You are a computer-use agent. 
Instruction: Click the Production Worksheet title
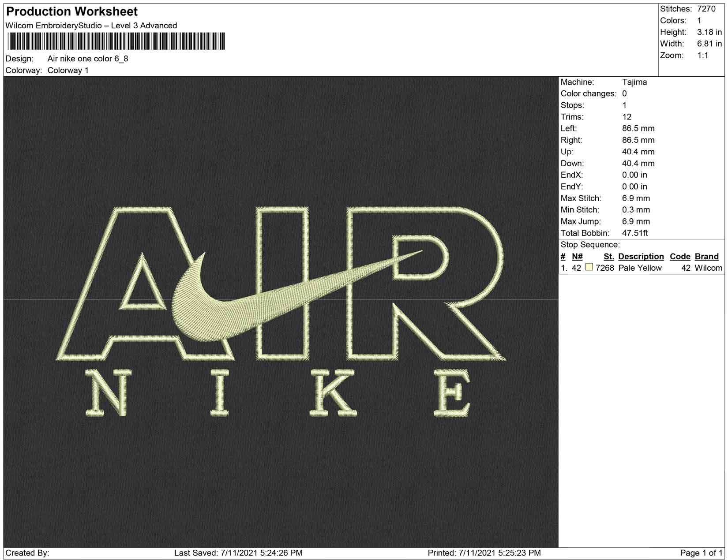pyautogui.click(x=72, y=11)
